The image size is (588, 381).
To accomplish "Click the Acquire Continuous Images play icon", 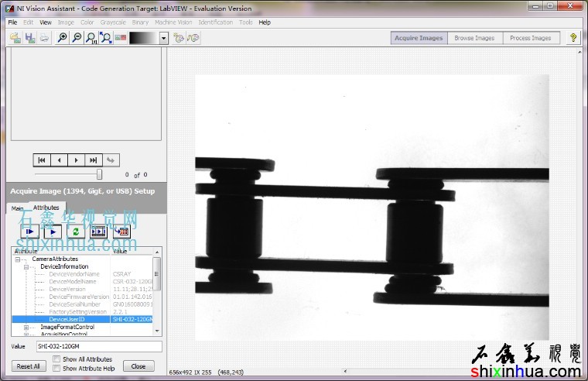I will [x=53, y=232].
